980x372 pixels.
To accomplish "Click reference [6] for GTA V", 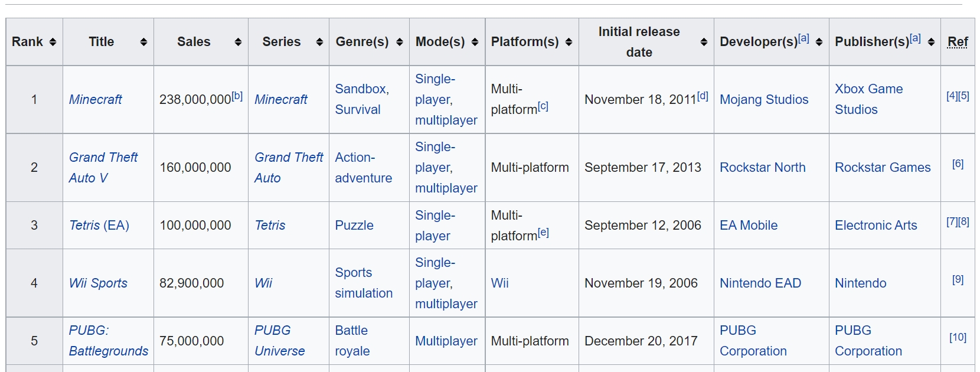I will pyautogui.click(x=958, y=164).
